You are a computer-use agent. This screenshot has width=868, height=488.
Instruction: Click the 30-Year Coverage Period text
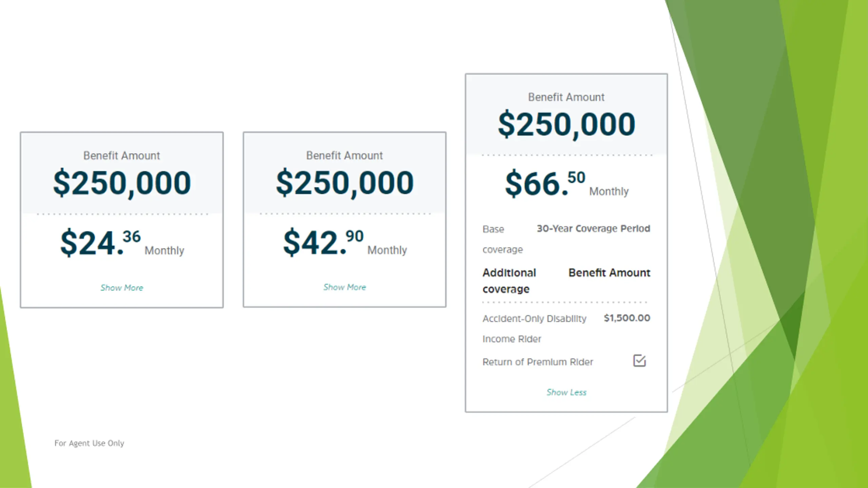tap(593, 229)
